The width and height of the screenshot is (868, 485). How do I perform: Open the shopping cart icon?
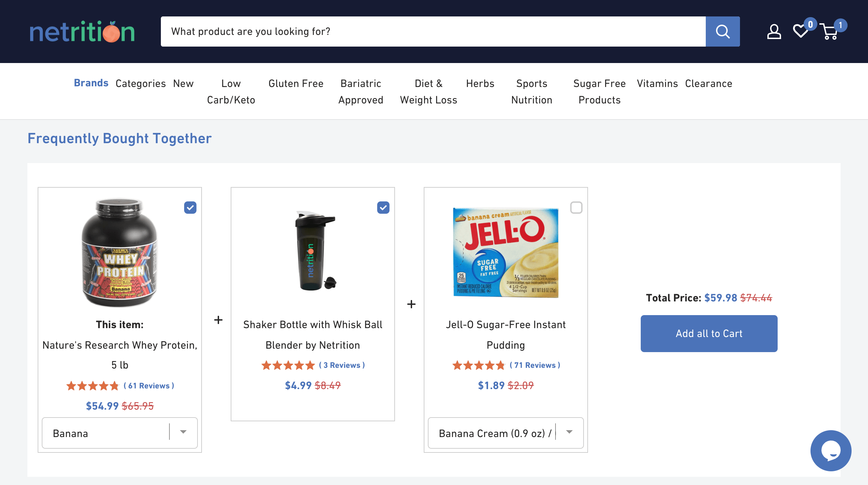pos(829,32)
